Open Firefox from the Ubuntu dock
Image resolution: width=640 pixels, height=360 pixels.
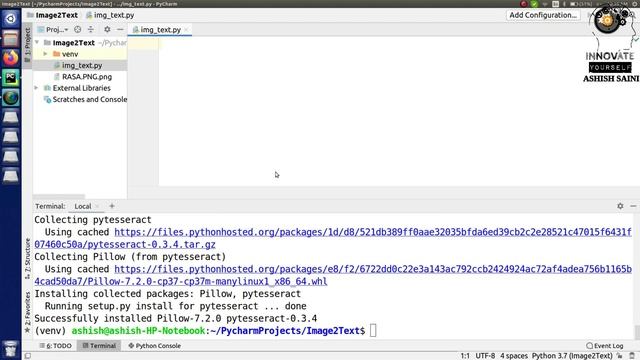pos(11,58)
